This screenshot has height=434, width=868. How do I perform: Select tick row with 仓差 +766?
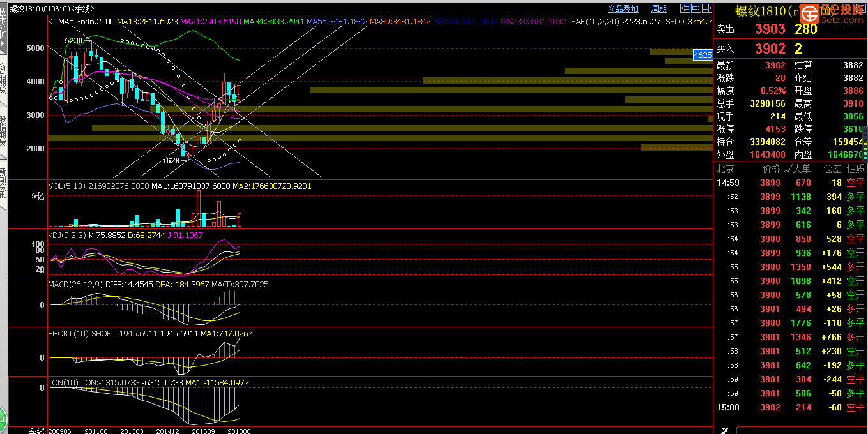790,337
